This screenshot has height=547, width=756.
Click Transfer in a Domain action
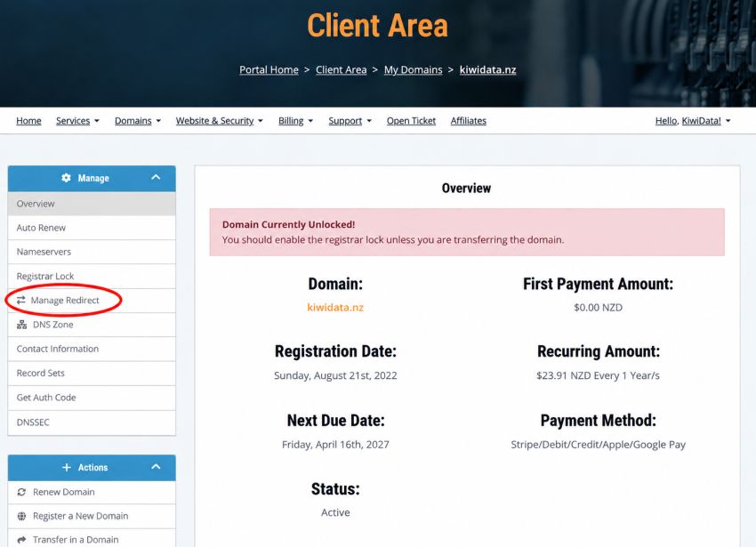pyautogui.click(x=92, y=539)
